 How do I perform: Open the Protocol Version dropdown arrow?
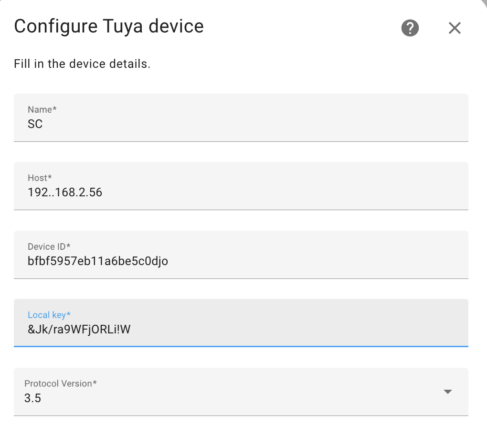[x=448, y=392]
